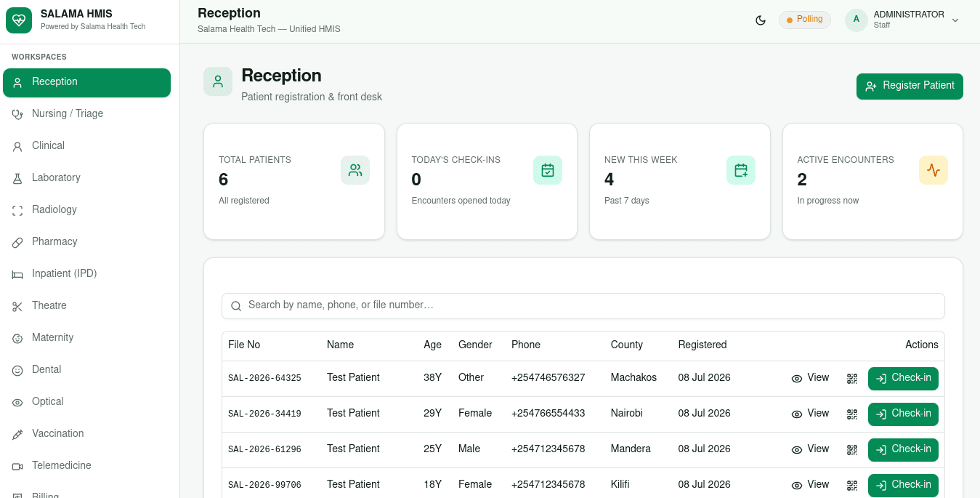Check-in patient SAL-2026-61296
This screenshot has width=980, height=498.
pos(903,450)
